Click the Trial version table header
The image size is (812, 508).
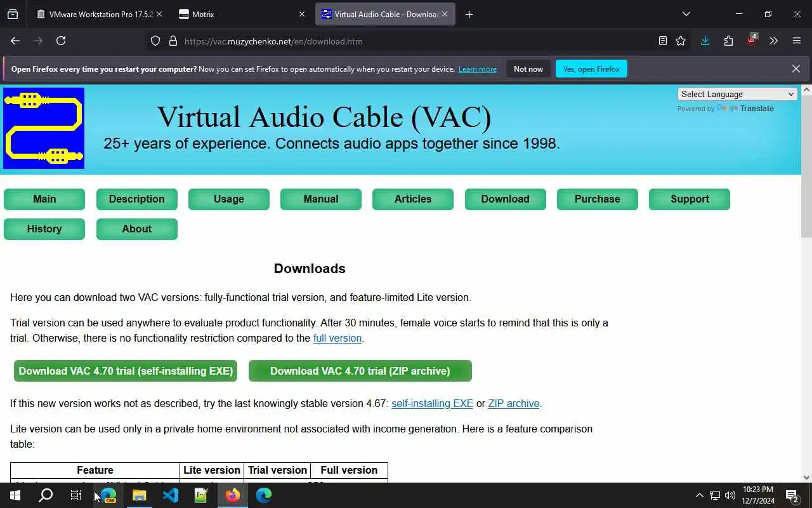[x=277, y=471]
